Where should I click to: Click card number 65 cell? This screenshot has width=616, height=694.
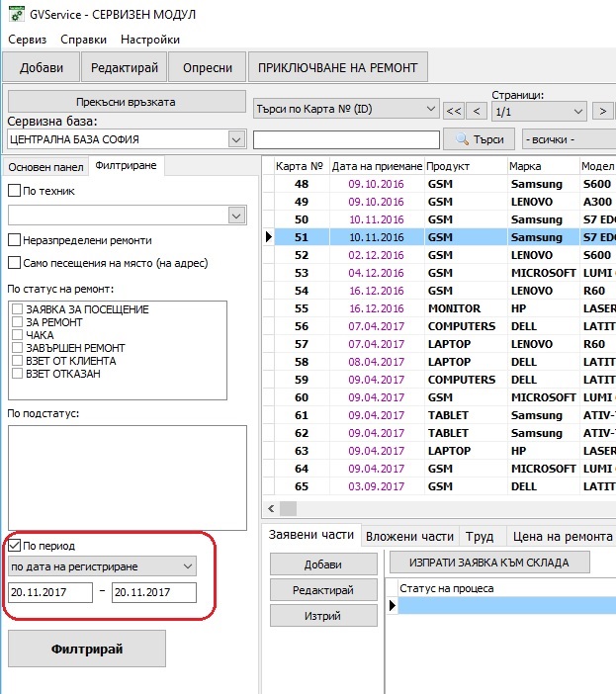pyautogui.click(x=302, y=486)
